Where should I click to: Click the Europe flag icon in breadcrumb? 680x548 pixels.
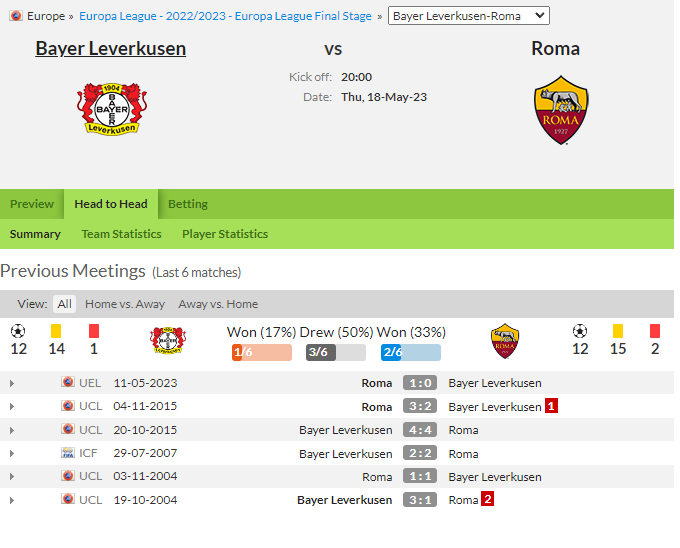[16, 16]
